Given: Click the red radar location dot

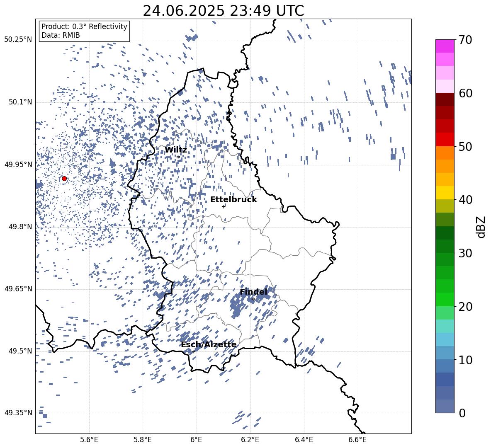Looking at the screenshot, I should pos(64,179).
